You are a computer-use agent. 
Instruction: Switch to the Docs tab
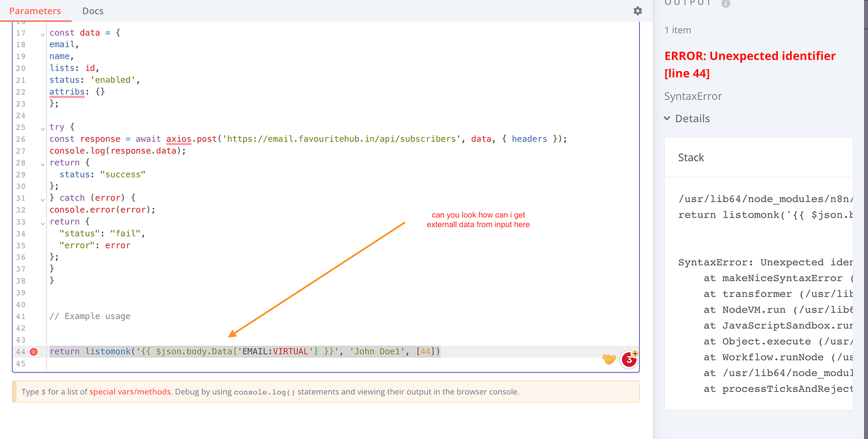(92, 11)
